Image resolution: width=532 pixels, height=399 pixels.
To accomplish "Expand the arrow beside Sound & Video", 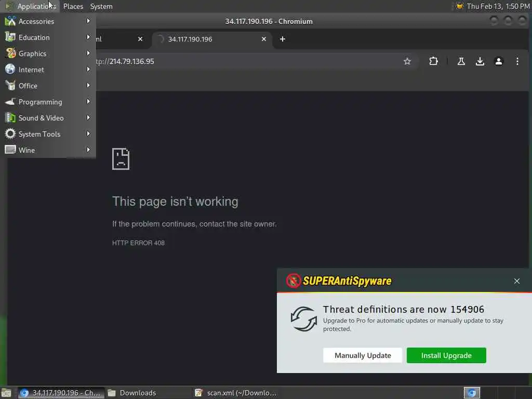I will [x=88, y=118].
